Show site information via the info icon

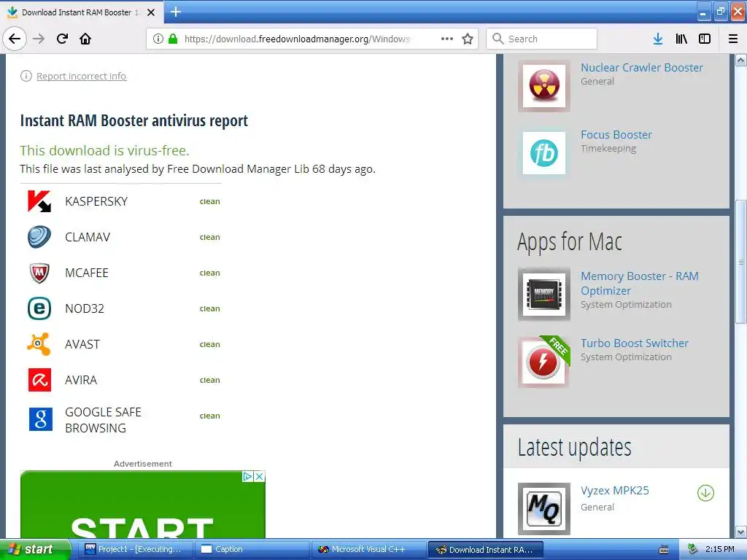(x=158, y=39)
